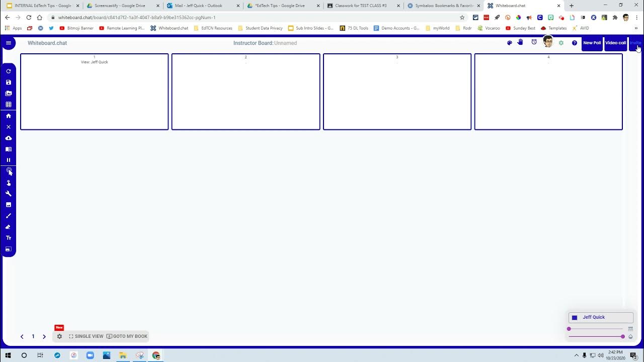Switch to Mail - Jeff Quick - Outlook tab
The image size is (644, 362).
click(x=203, y=6)
